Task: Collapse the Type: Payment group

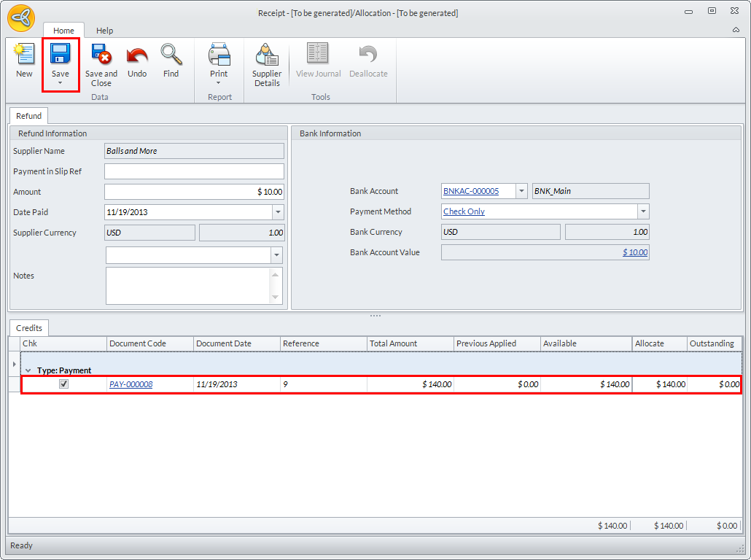Action: (x=28, y=370)
